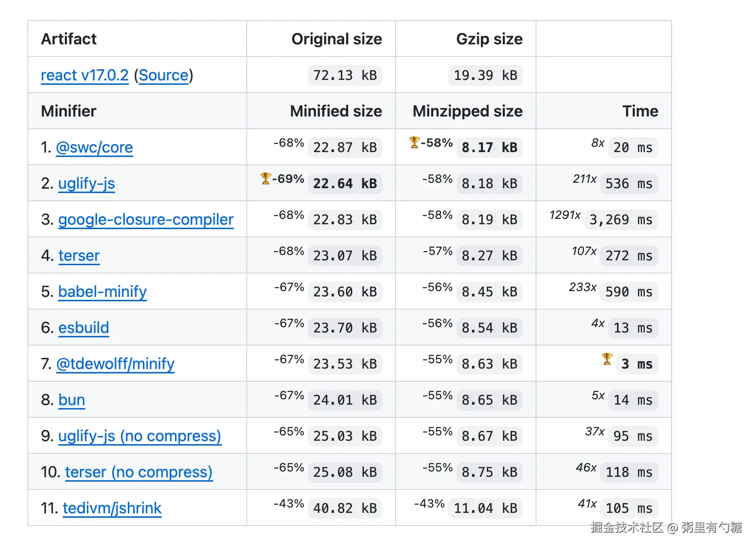Visit the tedivm/jshrink link
The width and height of the screenshot is (756, 548).
click(112, 508)
